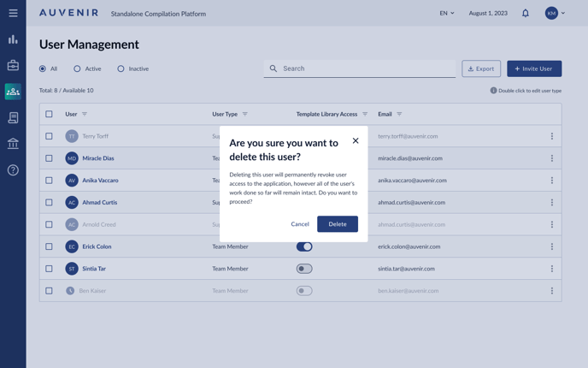Open the hamburger navigation menu
The image size is (588, 368).
coord(13,13)
